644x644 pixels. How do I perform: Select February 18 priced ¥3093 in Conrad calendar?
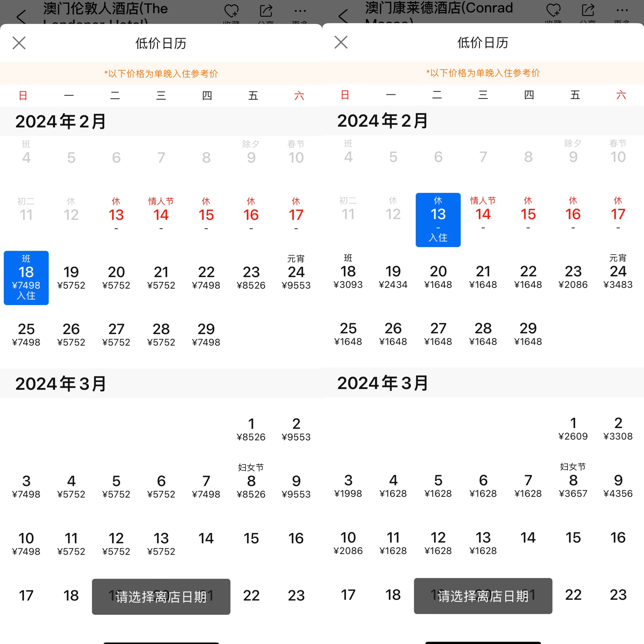coord(348,277)
